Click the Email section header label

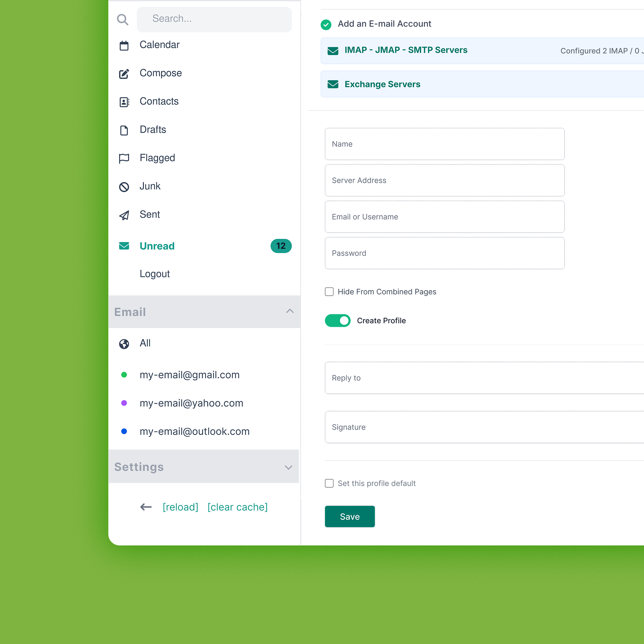130,312
